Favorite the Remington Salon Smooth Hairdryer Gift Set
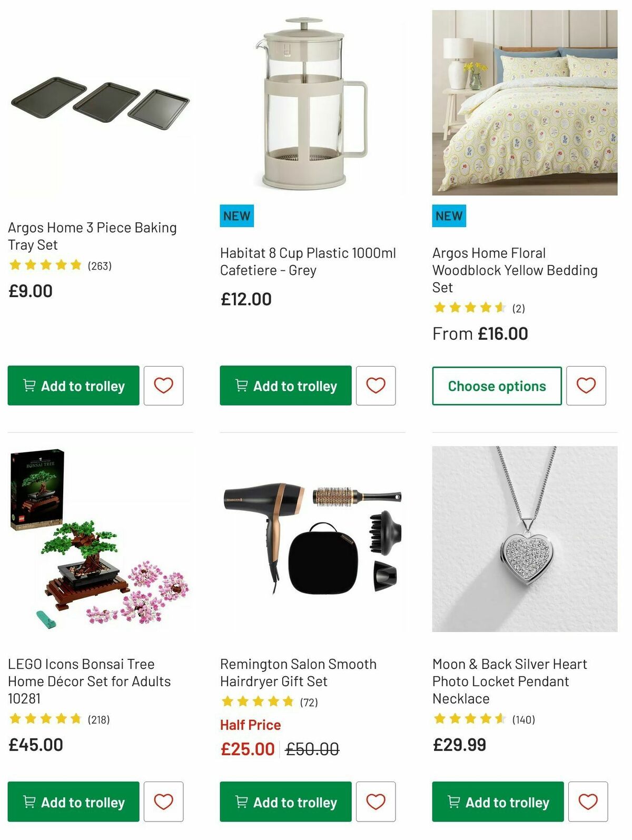The height and width of the screenshot is (840, 632). (x=376, y=802)
